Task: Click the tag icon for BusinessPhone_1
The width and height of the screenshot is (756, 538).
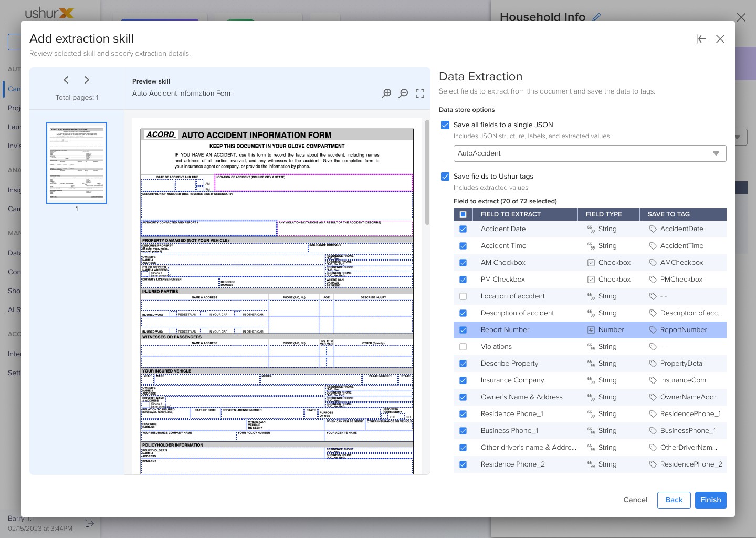Action: [x=653, y=431]
